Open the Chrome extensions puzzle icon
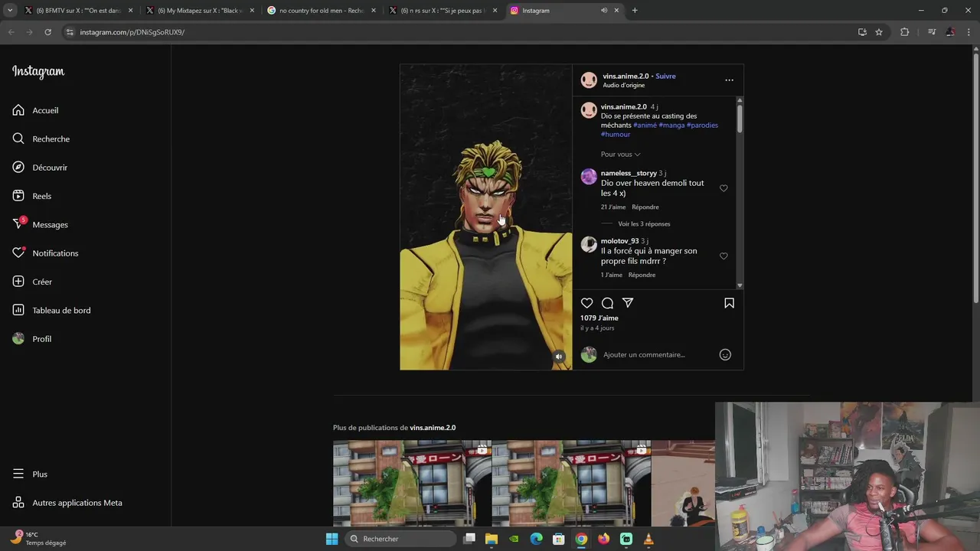Image resolution: width=980 pixels, height=551 pixels. click(x=904, y=32)
